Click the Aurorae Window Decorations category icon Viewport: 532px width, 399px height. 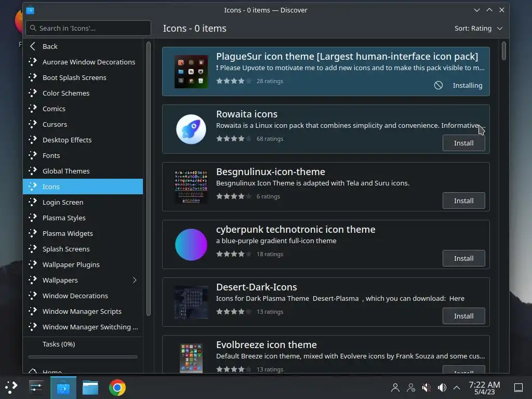(33, 62)
